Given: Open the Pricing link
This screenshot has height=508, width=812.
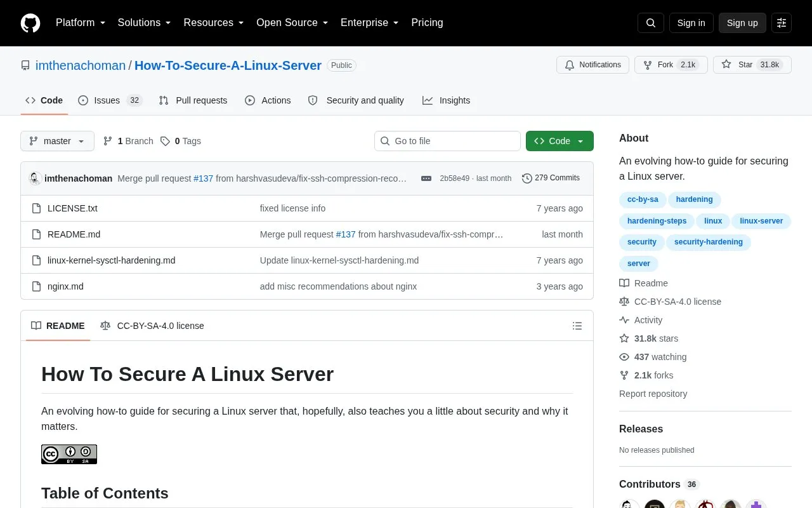Looking at the screenshot, I should [427, 23].
